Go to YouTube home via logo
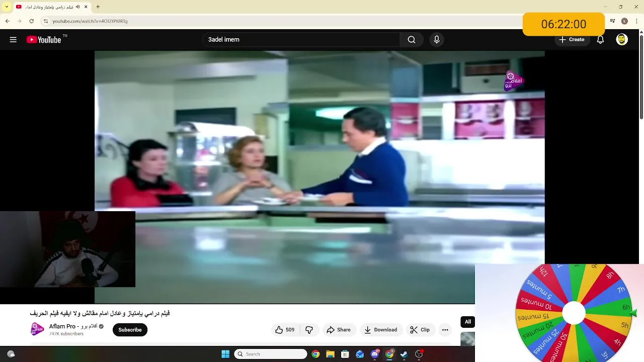Viewport: 644px width, 362px height. (44, 40)
